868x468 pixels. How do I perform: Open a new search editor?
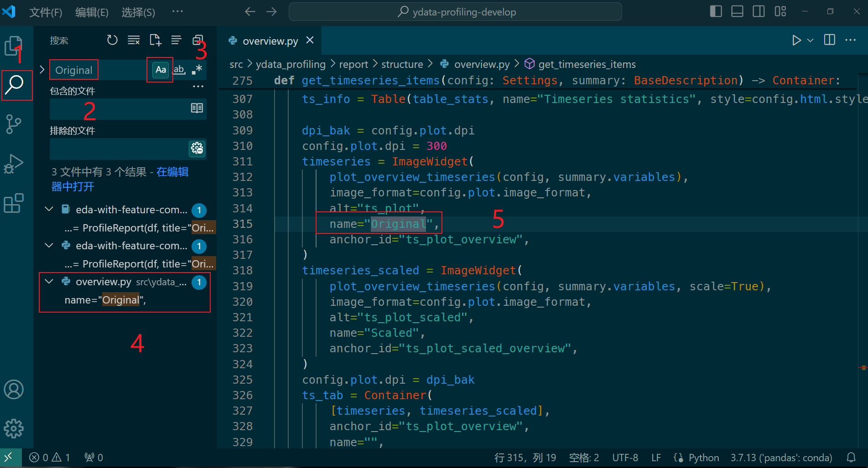(155, 40)
